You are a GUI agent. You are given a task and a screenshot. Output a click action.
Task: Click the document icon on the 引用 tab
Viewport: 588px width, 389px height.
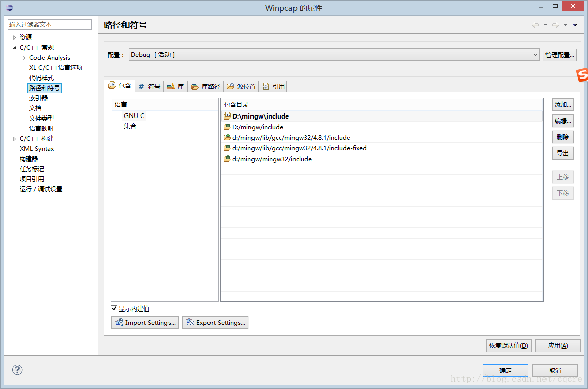tap(266, 87)
